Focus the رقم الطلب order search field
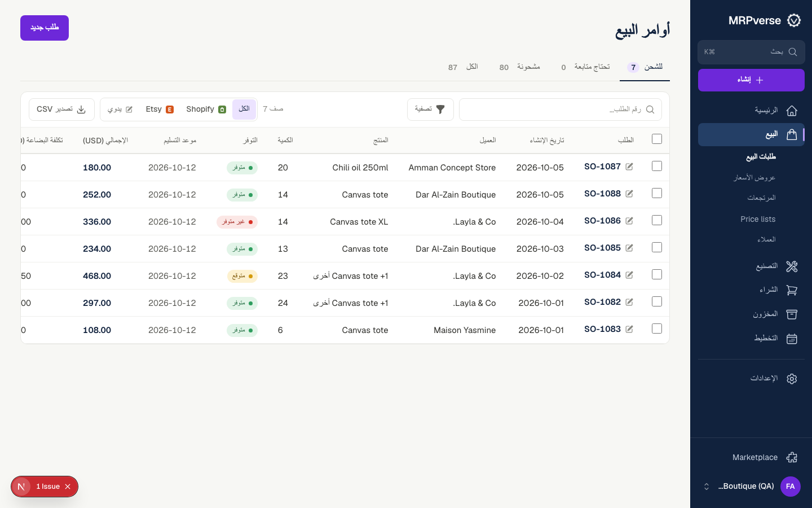 click(x=561, y=110)
